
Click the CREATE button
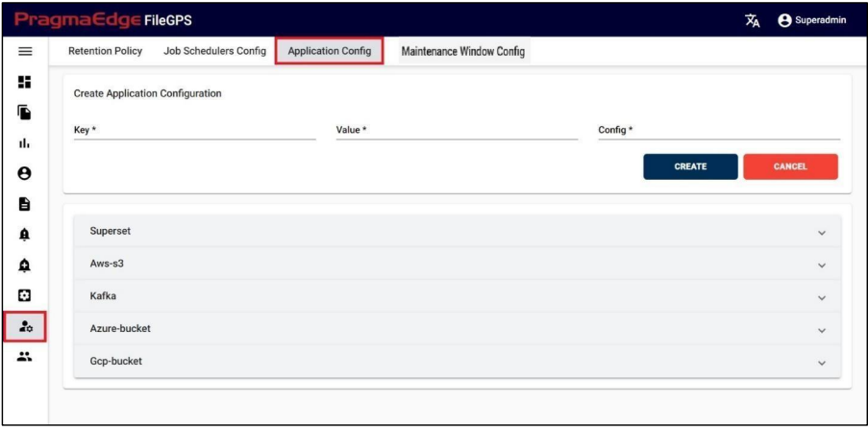[690, 166]
